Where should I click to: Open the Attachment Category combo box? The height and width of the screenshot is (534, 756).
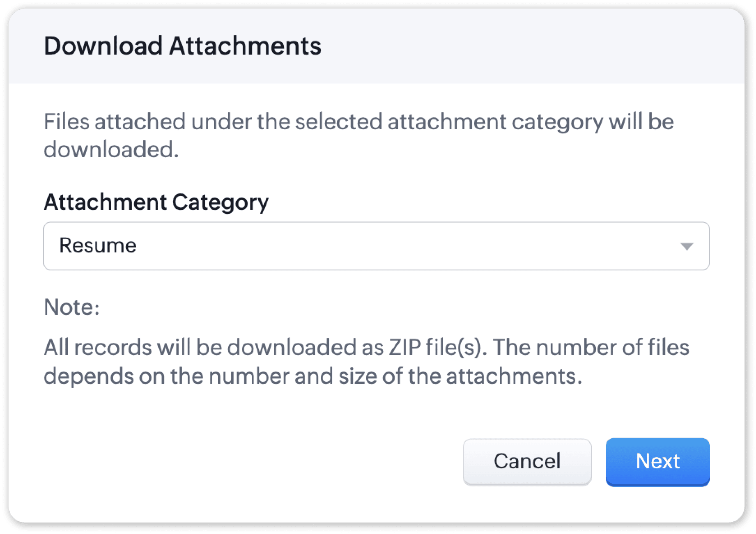coord(376,246)
